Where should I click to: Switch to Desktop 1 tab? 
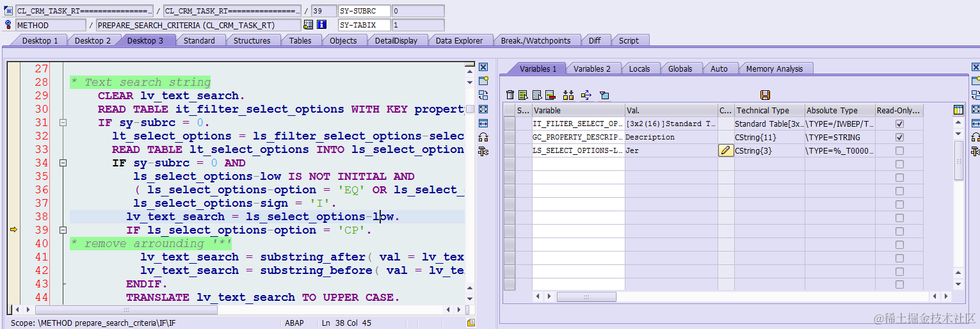point(40,40)
